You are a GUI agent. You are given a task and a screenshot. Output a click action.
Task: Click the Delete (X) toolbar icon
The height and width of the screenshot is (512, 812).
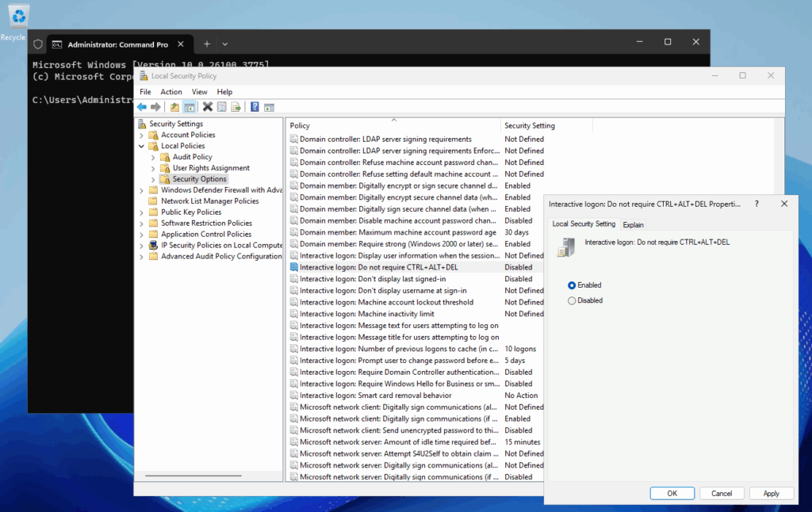click(x=208, y=107)
